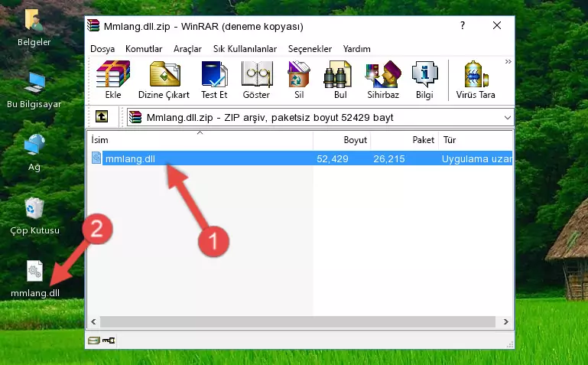Click the Dizine Çıkart extract icon
The width and height of the screenshot is (588, 365).
(164, 80)
